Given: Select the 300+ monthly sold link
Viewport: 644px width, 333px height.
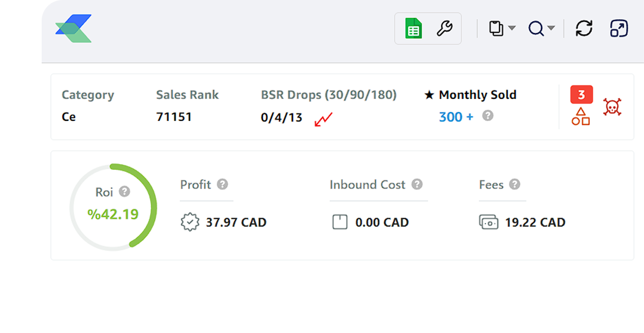Looking at the screenshot, I should point(456,116).
